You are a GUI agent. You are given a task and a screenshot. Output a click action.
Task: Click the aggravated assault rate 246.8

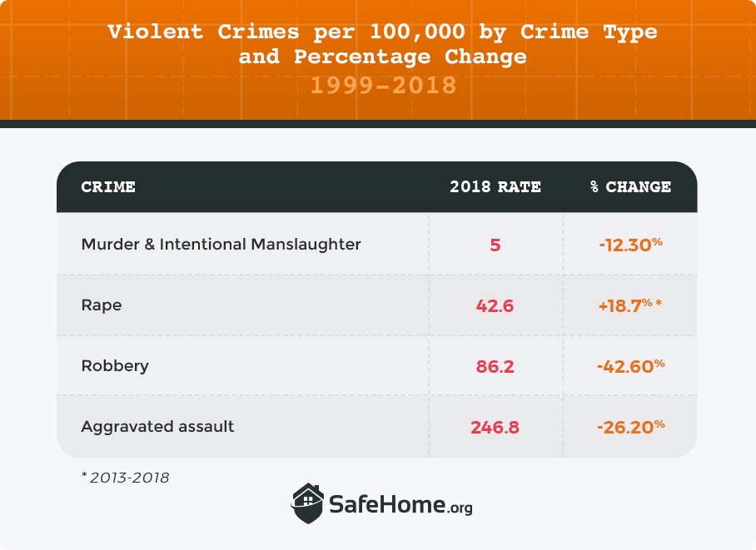coord(495,427)
